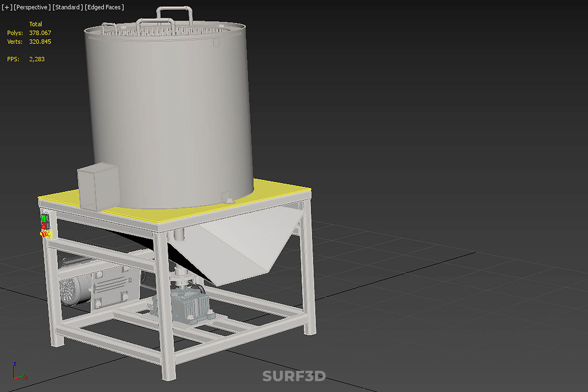This screenshot has width=588, height=392.
Task: Select the yellow emergency stop switch
Action: [x=46, y=234]
